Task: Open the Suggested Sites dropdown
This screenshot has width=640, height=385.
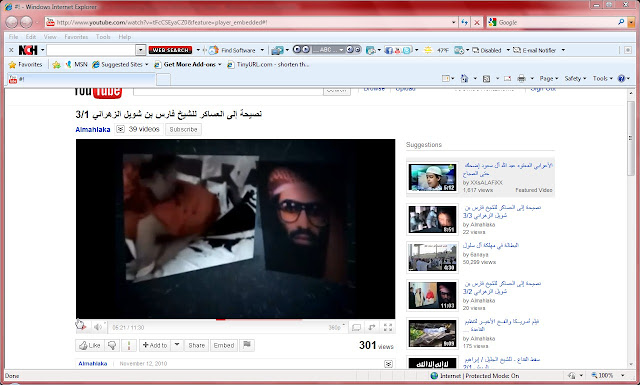Action: [x=120, y=65]
